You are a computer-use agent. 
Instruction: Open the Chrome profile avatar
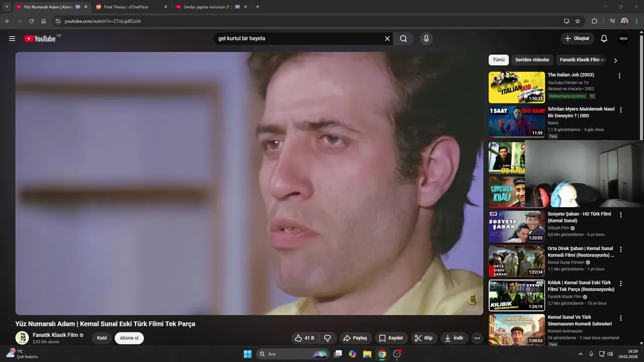[624, 21]
